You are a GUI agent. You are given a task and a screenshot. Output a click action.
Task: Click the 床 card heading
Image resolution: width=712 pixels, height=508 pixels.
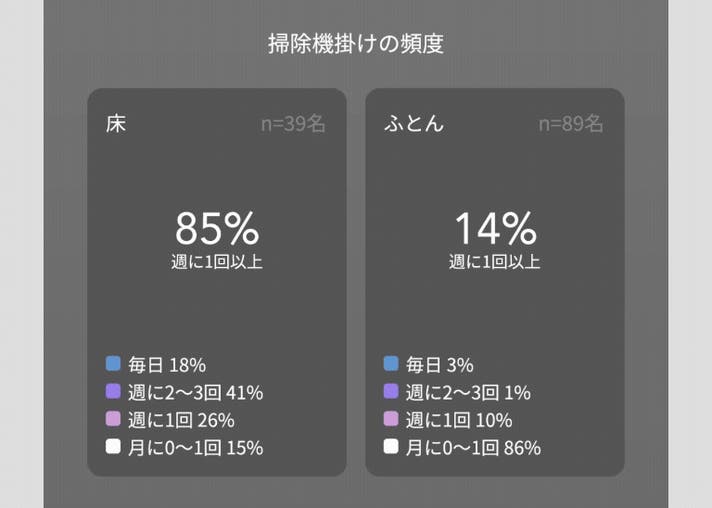click(116, 123)
